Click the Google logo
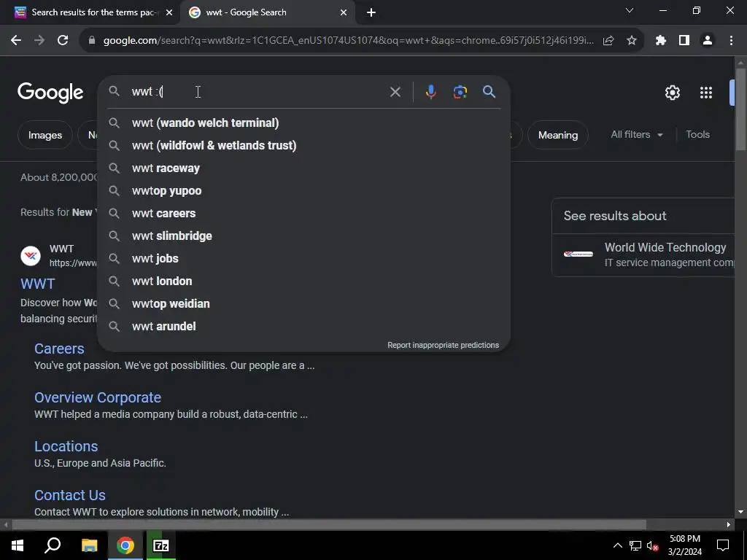 50,93
